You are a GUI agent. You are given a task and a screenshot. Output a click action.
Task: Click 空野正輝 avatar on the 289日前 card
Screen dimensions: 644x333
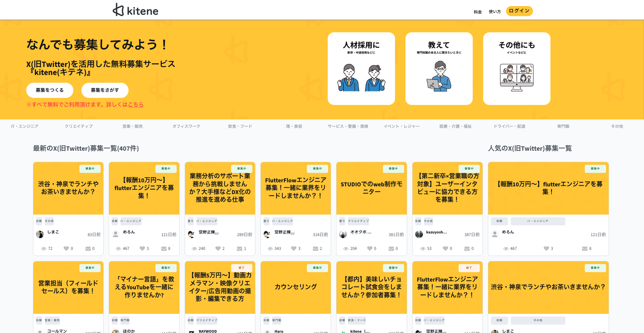coord(191,234)
